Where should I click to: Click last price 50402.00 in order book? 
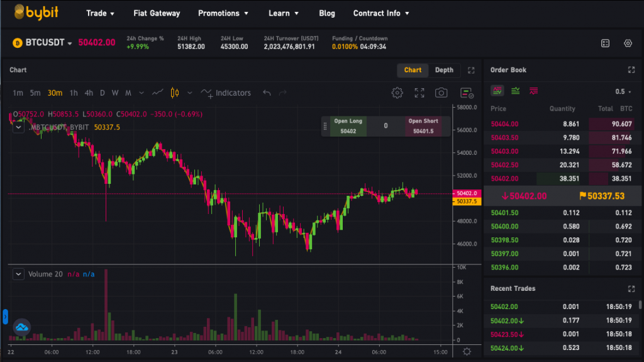coord(524,196)
